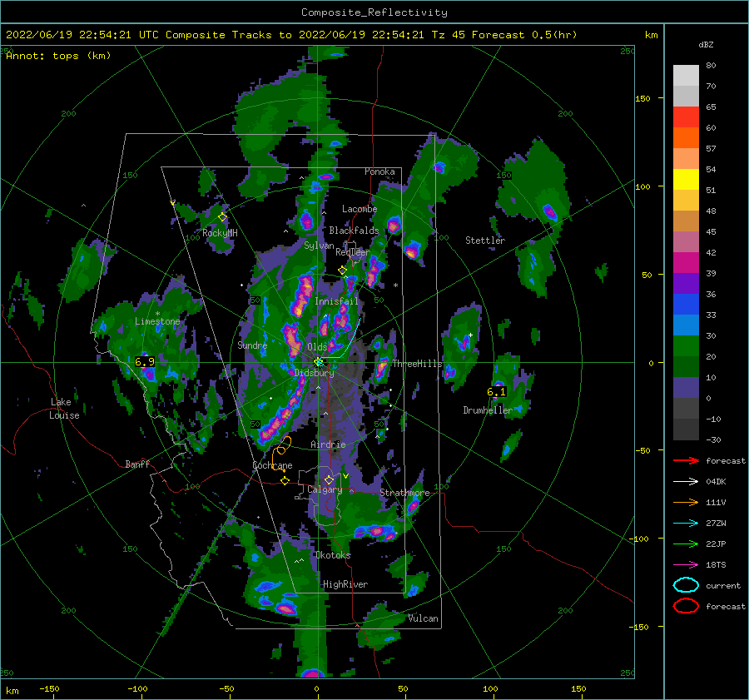The image size is (749, 700).
Task: Click the Drumheller city label
Action: [x=488, y=410]
